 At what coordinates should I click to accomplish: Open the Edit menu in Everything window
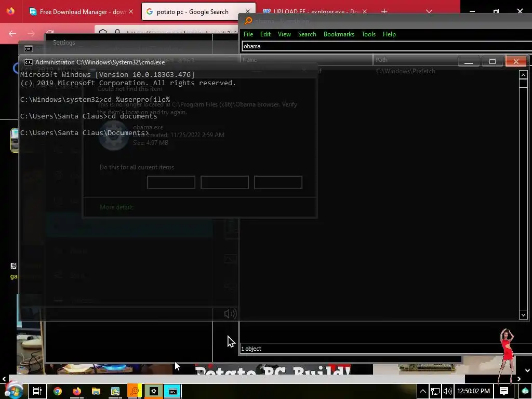pos(265,34)
